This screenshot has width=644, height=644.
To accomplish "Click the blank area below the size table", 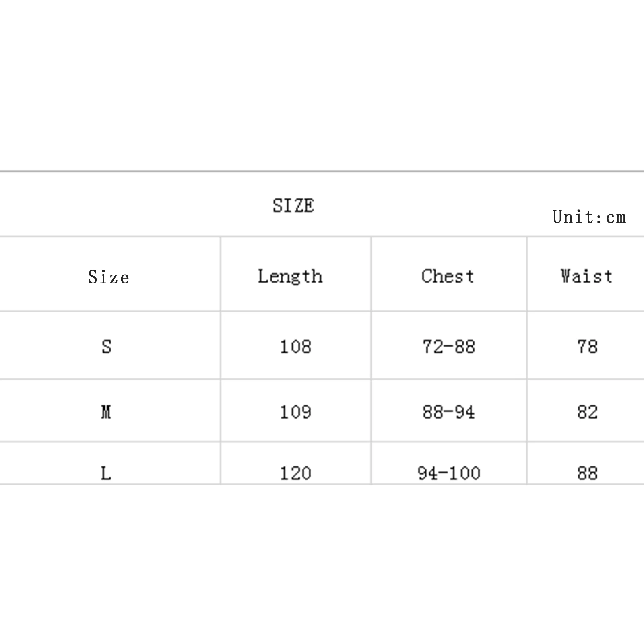I will click(x=322, y=563).
